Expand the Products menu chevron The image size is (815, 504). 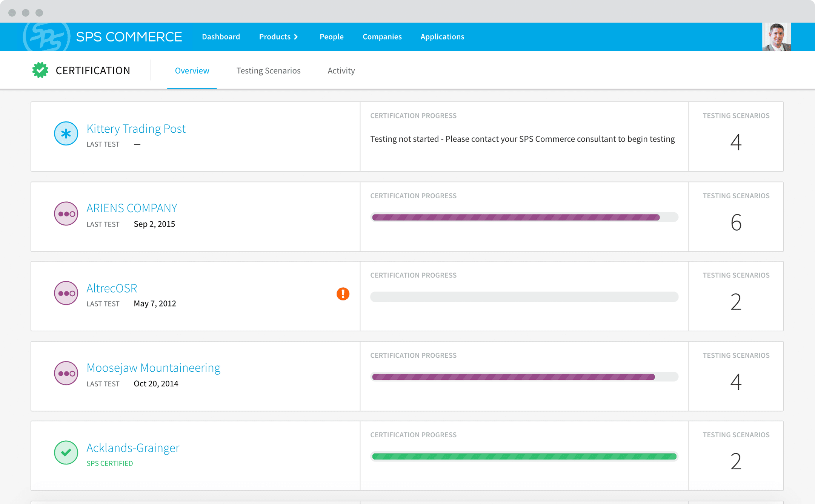click(296, 37)
